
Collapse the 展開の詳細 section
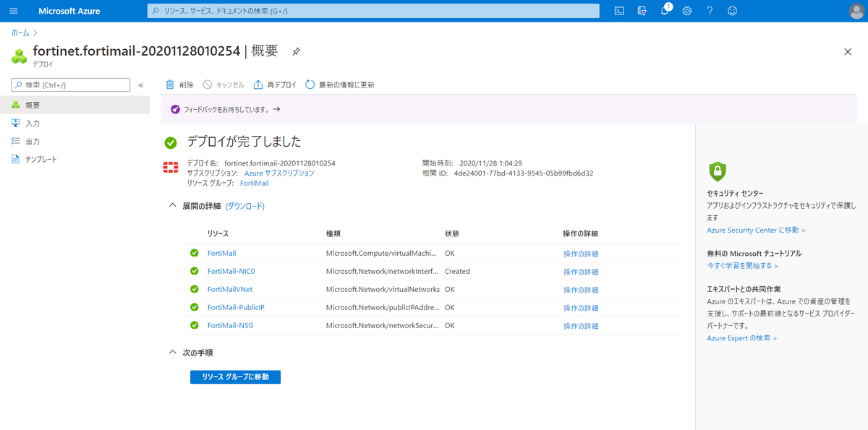[172, 206]
